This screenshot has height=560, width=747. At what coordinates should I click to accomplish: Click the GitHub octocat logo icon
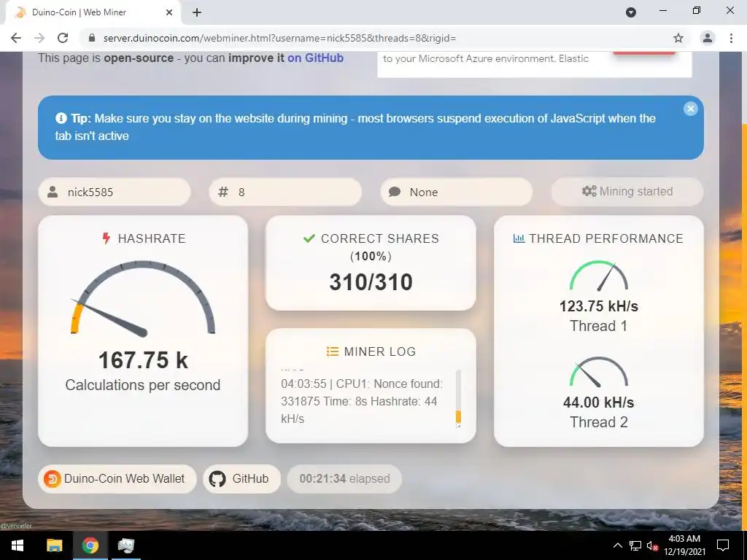click(217, 478)
